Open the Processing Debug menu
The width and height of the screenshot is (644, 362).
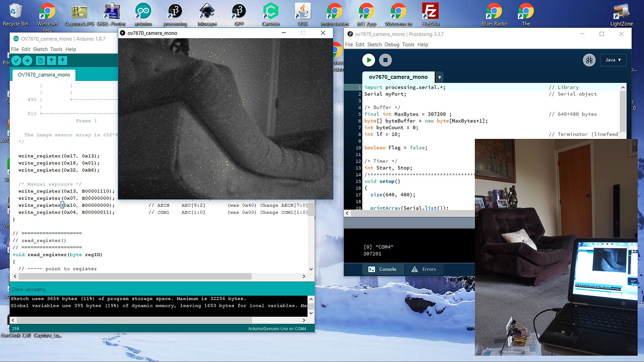(391, 44)
